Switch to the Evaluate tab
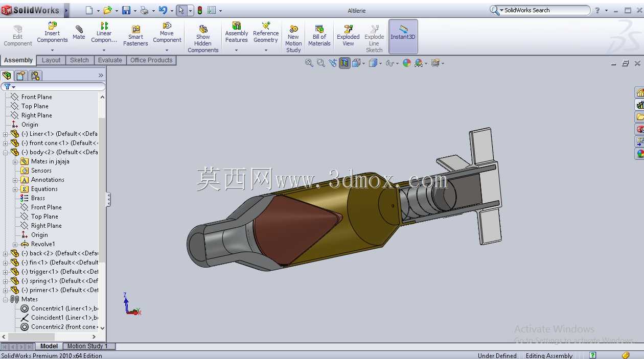Image resolution: width=644 pixels, height=359 pixels. click(110, 60)
